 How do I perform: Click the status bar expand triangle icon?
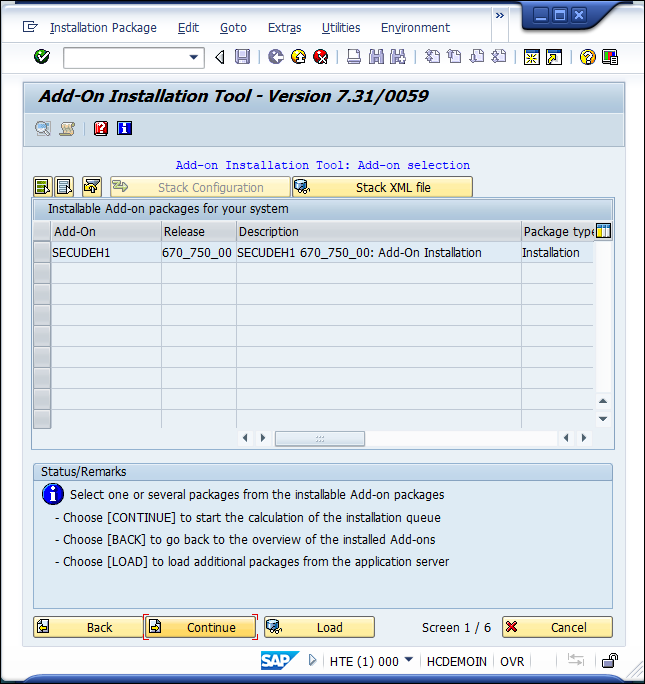pyautogui.click(x=312, y=660)
